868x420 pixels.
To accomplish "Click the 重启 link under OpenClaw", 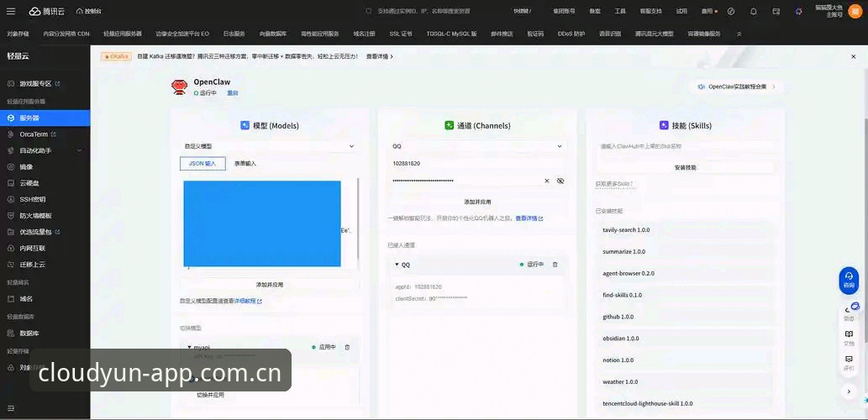I will pyautogui.click(x=233, y=93).
